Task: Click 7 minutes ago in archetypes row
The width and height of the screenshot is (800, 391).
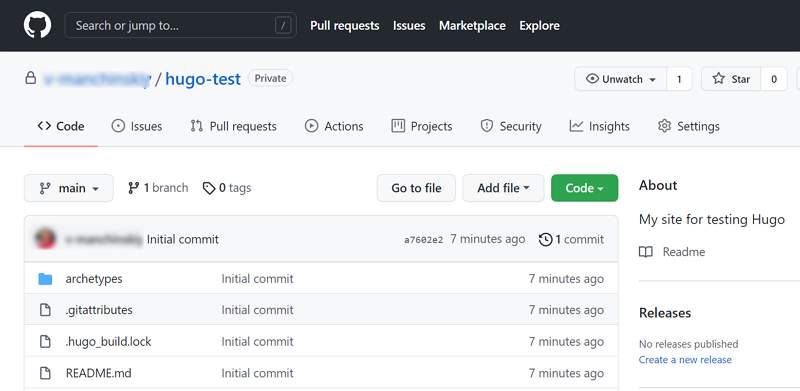Action: click(x=566, y=279)
